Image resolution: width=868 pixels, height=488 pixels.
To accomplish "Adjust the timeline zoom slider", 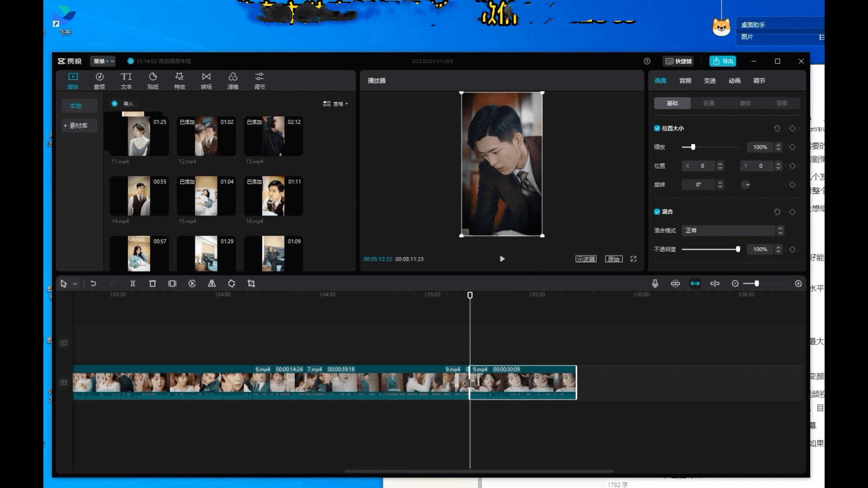I will (767, 284).
